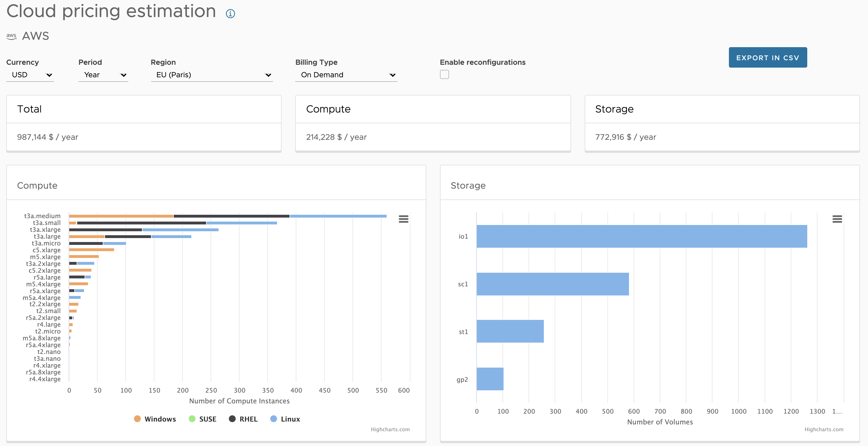Image resolution: width=868 pixels, height=446 pixels.
Task: Open the Period Year dropdown
Action: click(103, 75)
